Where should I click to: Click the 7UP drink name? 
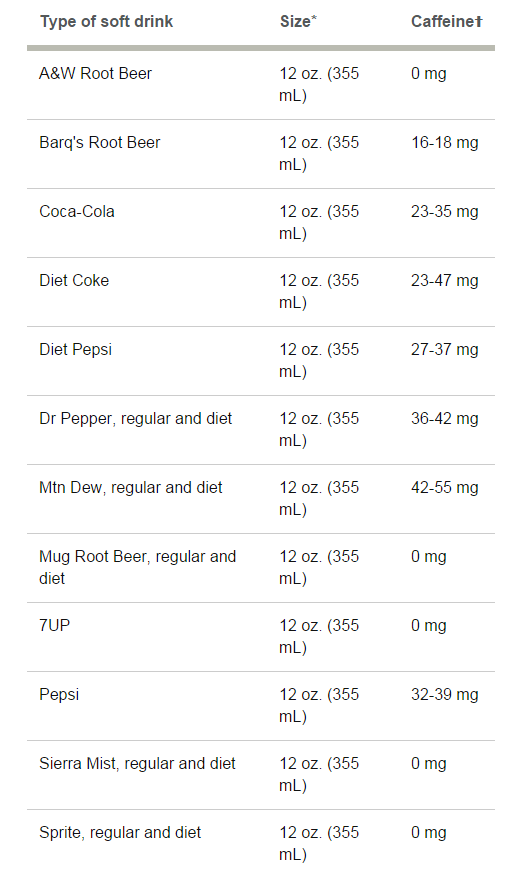pyautogui.click(x=54, y=625)
